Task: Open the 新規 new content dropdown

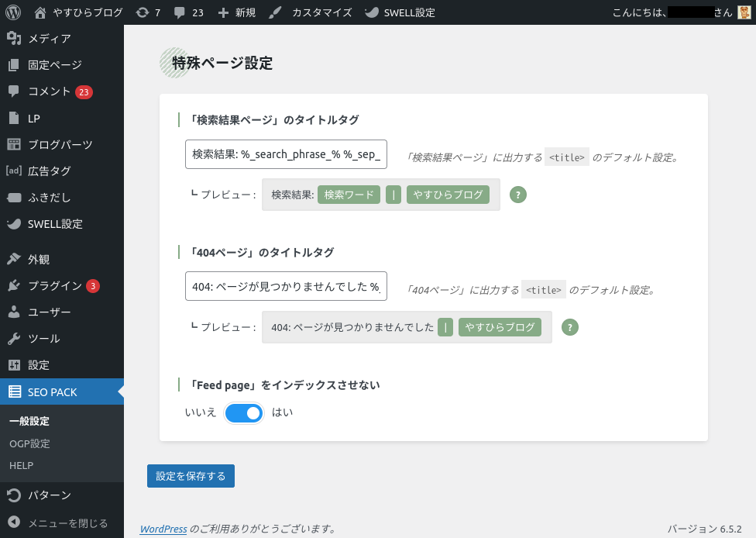Action: (236, 12)
